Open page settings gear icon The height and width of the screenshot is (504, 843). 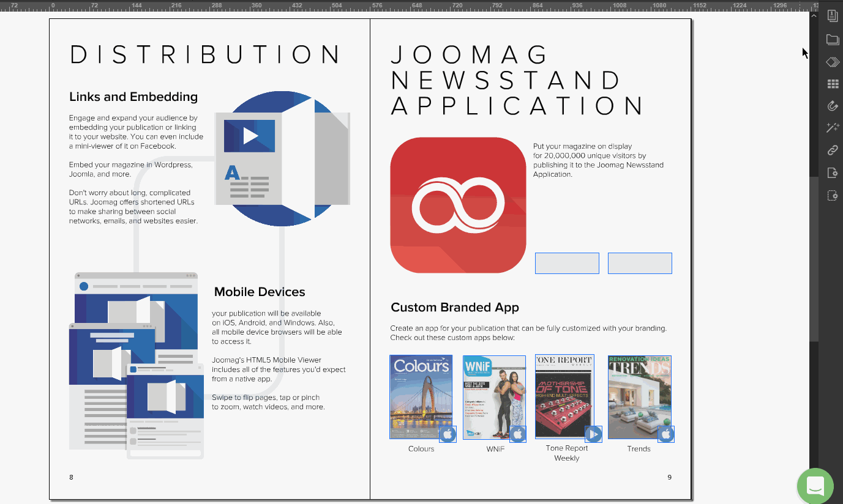coord(832,173)
